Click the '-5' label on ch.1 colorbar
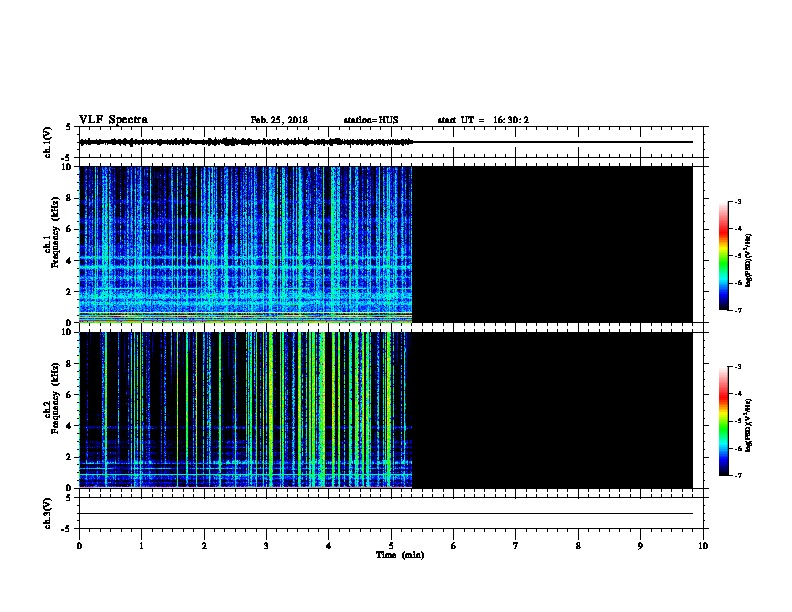 pos(737,256)
